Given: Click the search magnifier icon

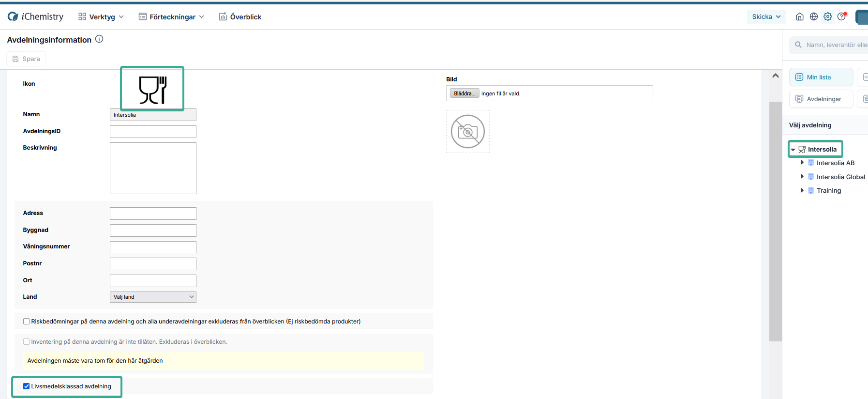Looking at the screenshot, I should (x=798, y=45).
